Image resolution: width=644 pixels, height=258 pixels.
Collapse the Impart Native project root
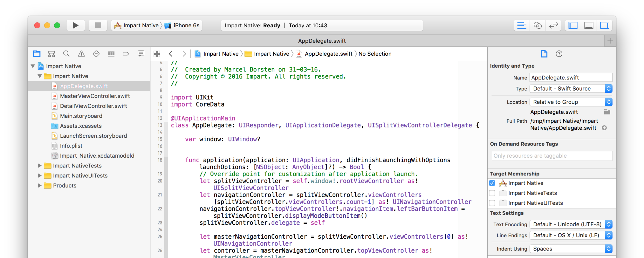pyautogui.click(x=33, y=66)
